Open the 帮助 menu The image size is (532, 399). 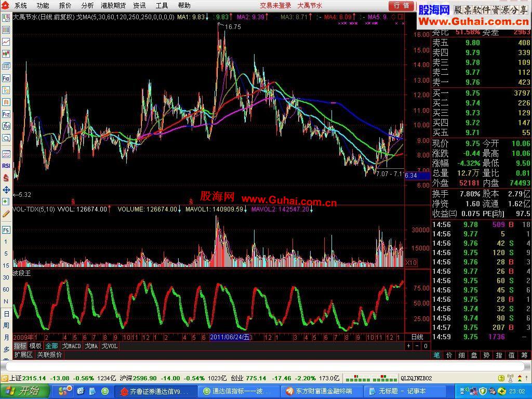pyautogui.click(x=184, y=5)
